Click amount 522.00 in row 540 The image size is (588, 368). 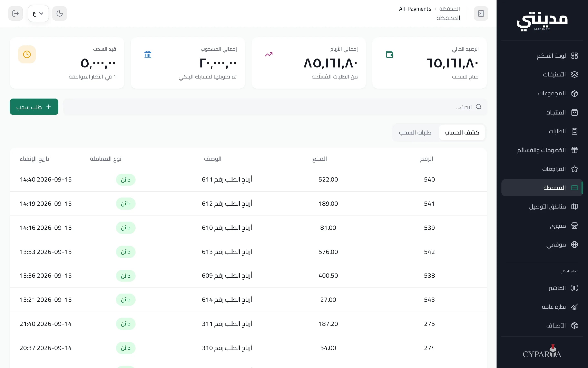328,179
